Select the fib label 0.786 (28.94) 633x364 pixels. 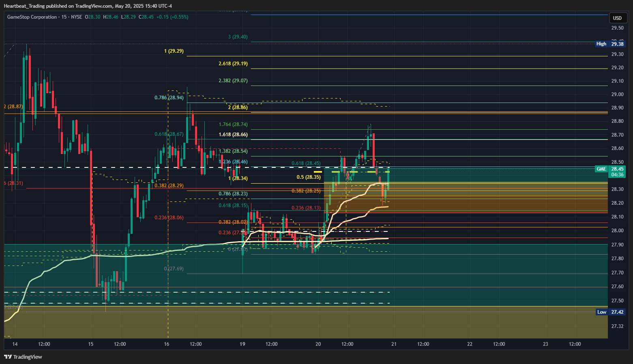[169, 98]
